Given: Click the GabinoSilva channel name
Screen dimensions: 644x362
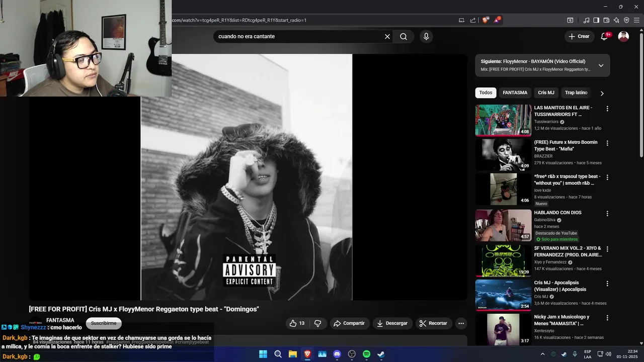Looking at the screenshot, I should [545, 220].
